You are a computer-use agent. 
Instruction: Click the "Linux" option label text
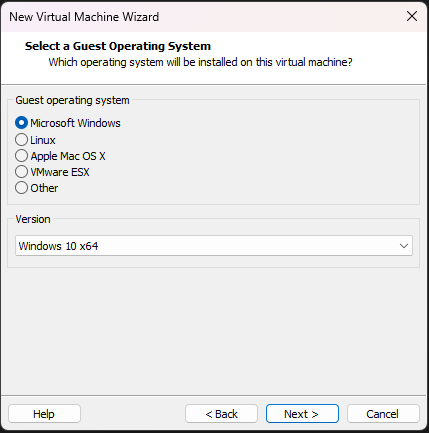tap(43, 140)
